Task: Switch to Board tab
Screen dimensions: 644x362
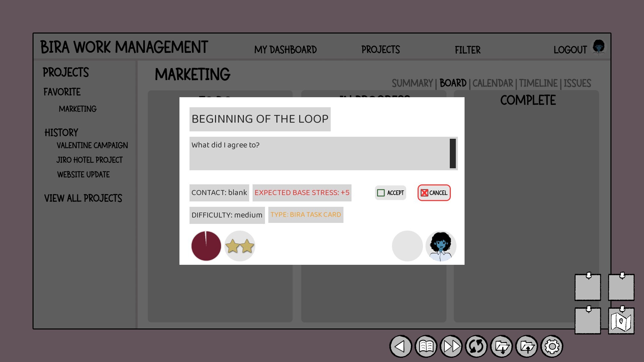Action: (453, 83)
